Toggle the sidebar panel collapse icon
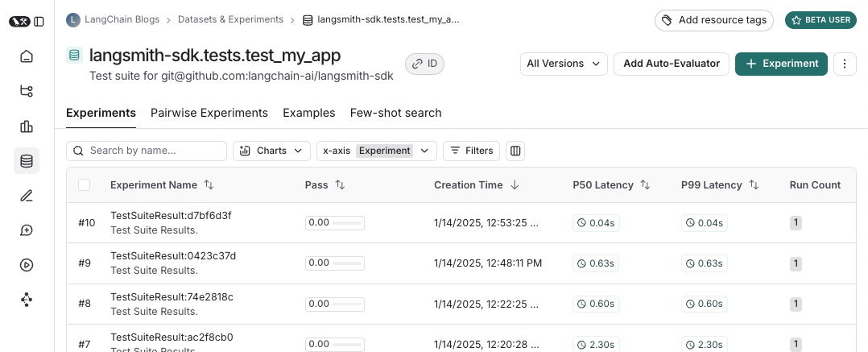The image size is (868, 352). (x=39, y=21)
